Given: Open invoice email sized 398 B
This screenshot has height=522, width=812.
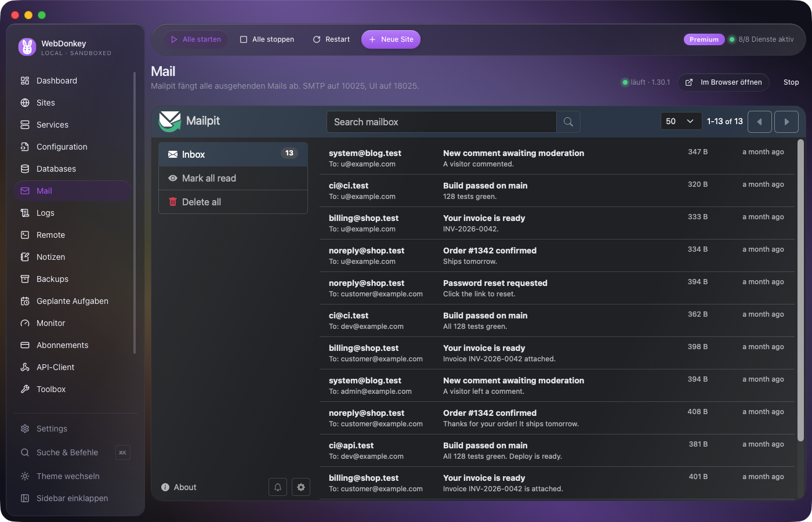Looking at the screenshot, I should pyautogui.click(x=558, y=353).
